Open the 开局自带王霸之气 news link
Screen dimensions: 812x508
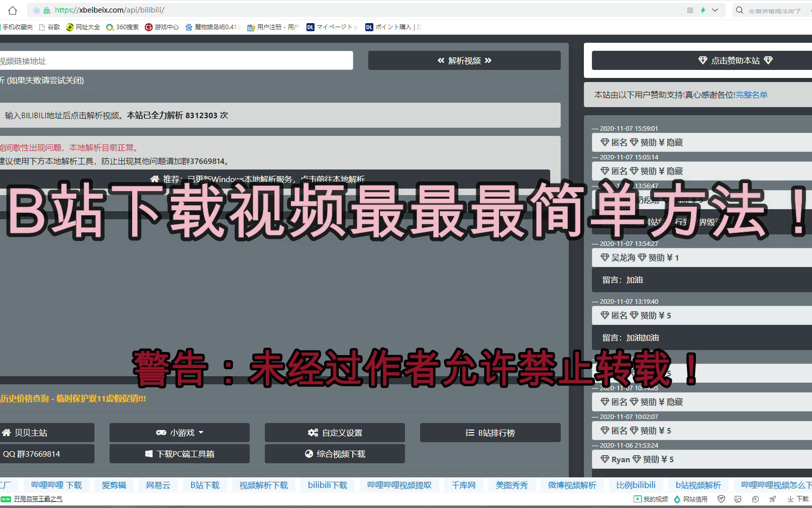(x=38, y=499)
